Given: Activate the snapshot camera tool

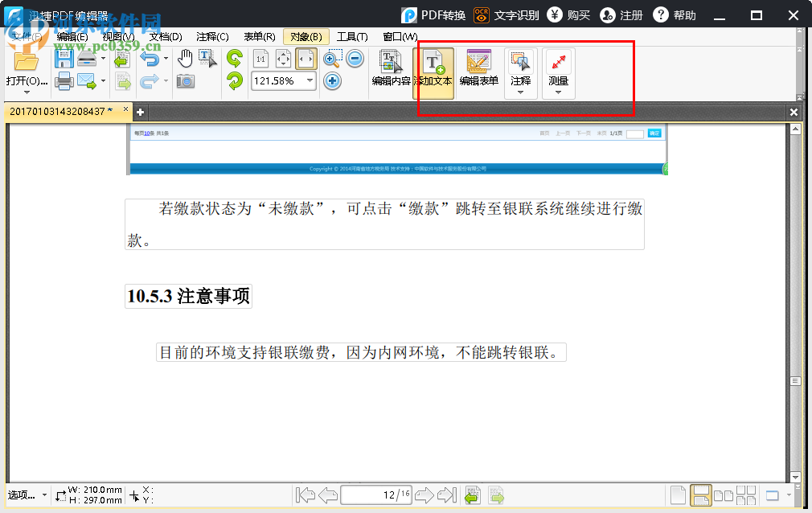Looking at the screenshot, I should point(186,81).
